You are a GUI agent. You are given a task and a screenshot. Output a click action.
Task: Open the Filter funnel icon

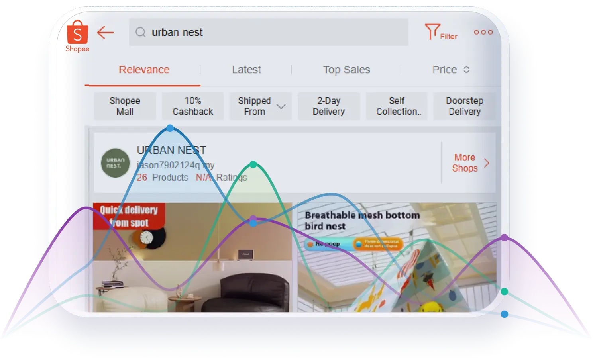(x=432, y=31)
